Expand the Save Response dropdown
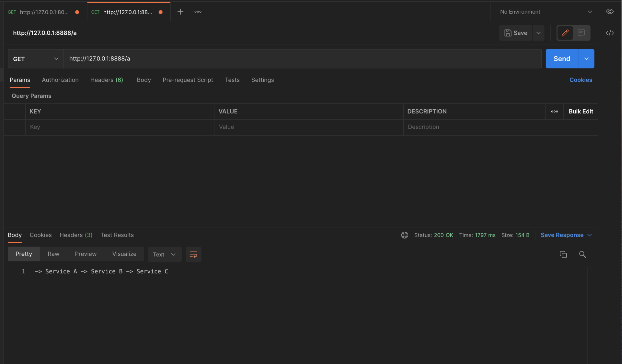Screen dimensions: 622x364 (589, 235)
